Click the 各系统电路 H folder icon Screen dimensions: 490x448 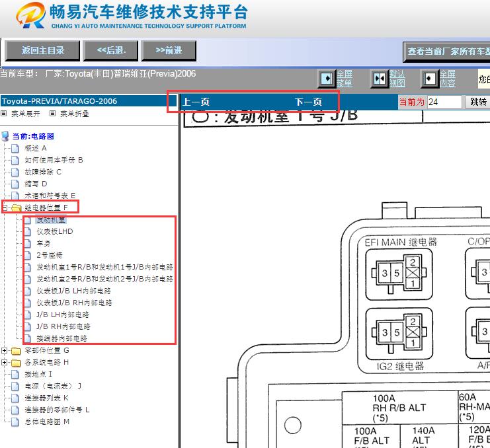point(16,363)
